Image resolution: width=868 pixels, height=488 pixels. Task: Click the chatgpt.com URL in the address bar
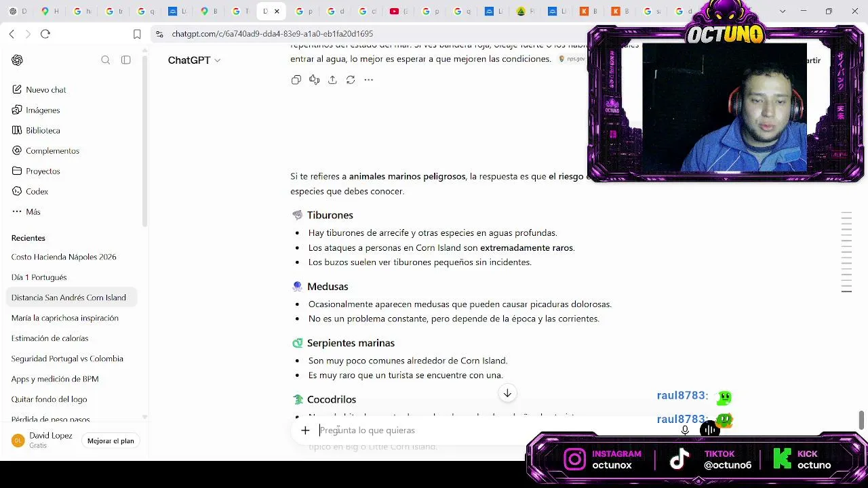273,34
